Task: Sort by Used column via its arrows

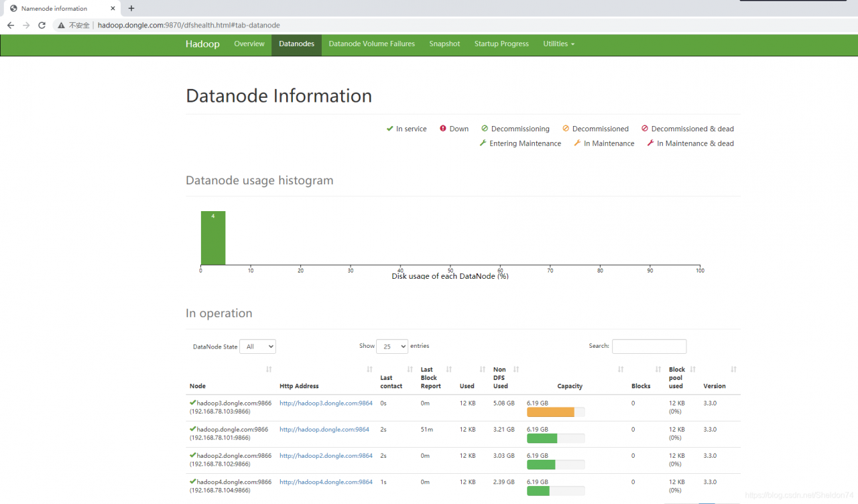Action: coord(483,369)
